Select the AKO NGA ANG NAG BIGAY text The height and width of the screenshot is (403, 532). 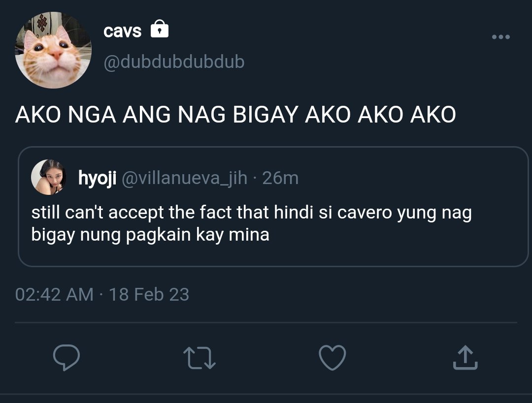157,114
